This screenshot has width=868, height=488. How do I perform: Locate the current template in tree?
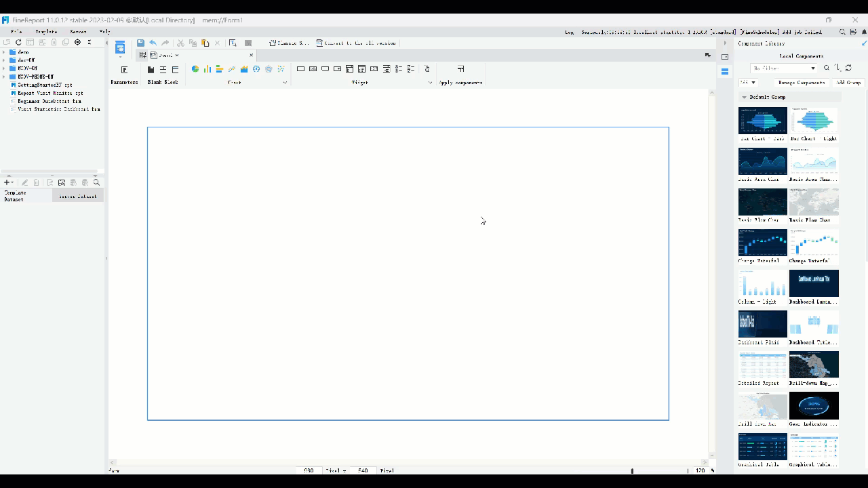pyautogui.click(x=77, y=42)
